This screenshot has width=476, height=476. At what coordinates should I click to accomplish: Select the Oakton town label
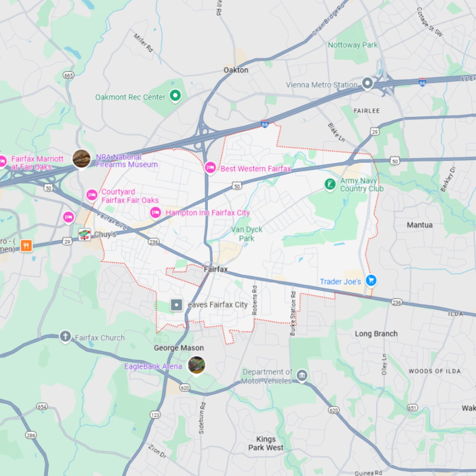(x=236, y=70)
